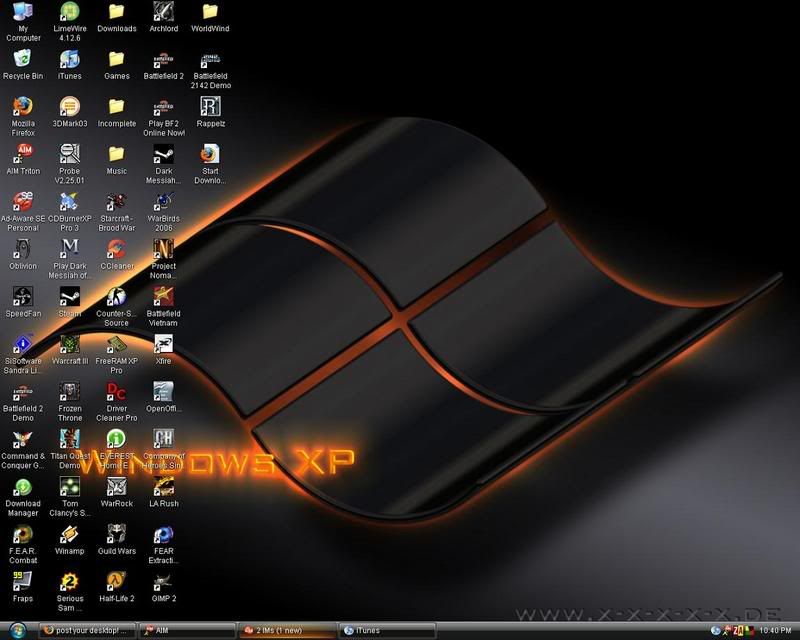
Task: Open the '2 IMs (1 new)' taskbar item
Action: (x=285, y=631)
